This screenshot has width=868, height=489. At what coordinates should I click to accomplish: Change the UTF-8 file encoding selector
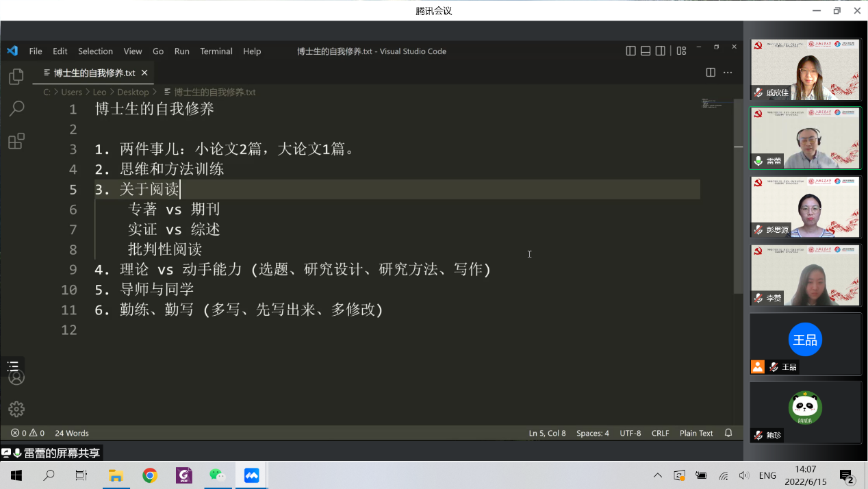click(630, 433)
